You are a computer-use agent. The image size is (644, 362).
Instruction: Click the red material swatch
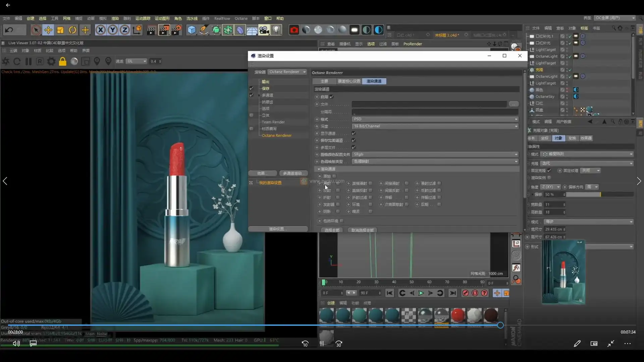pyautogui.click(x=458, y=315)
